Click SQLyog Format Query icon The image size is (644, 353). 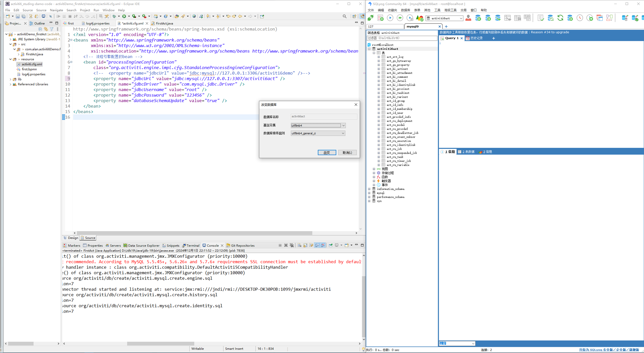(x=541, y=18)
